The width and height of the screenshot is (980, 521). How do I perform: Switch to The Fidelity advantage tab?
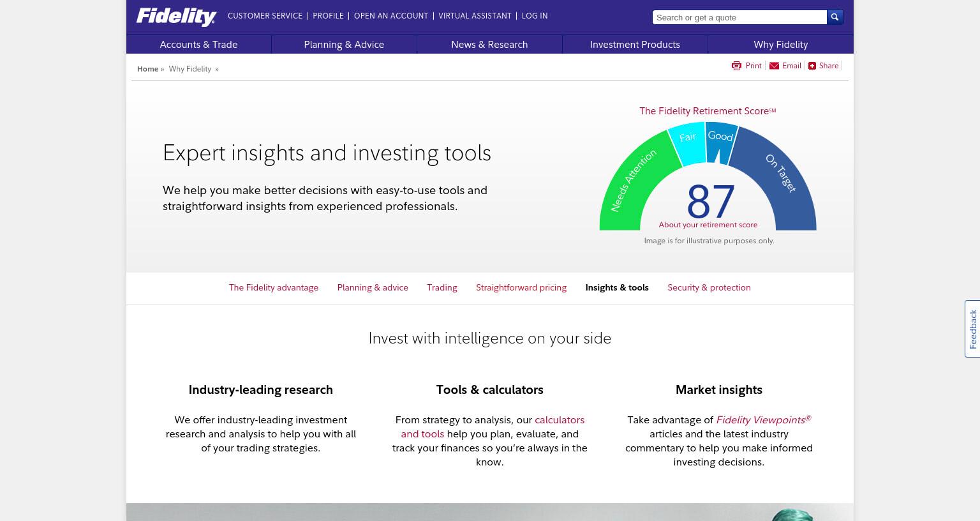coord(274,288)
